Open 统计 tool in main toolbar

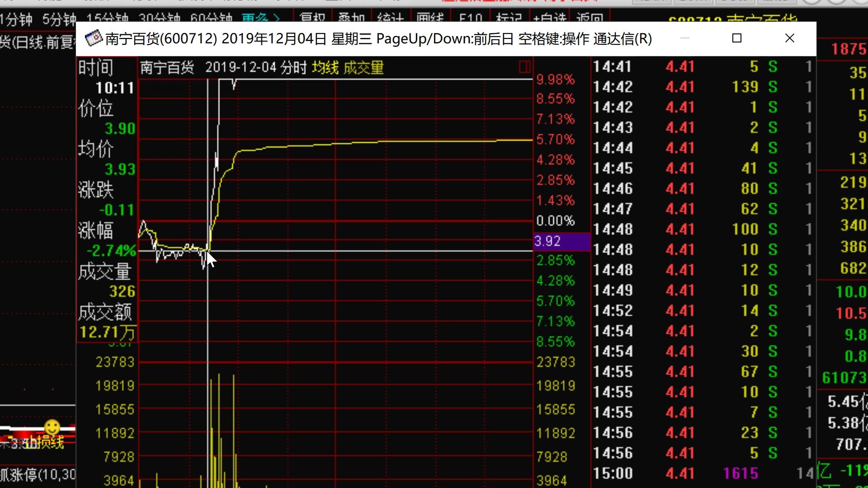tap(390, 18)
